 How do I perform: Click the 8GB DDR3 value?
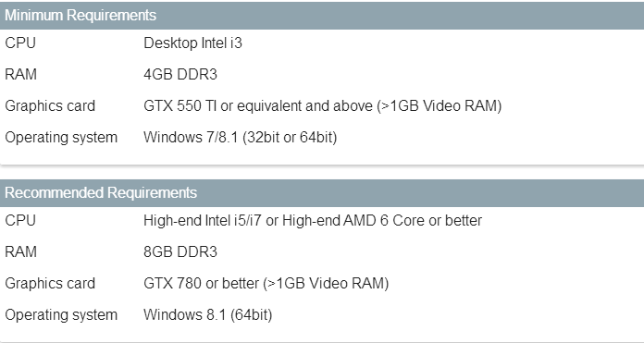point(180,251)
